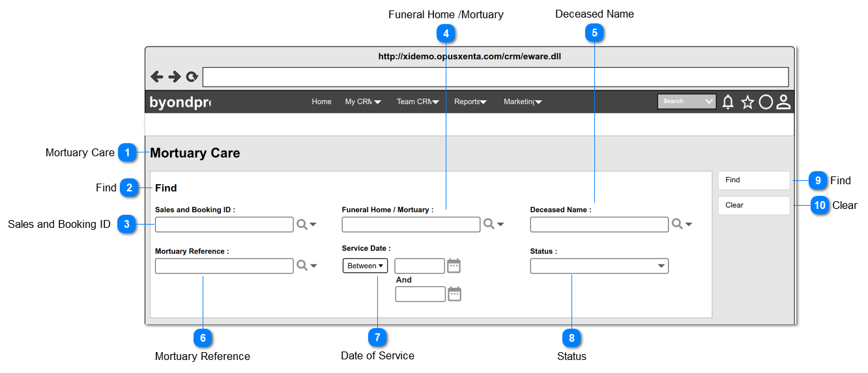This screenshot has width=868, height=373.
Task: Click the Clear button
Action: 754,205
